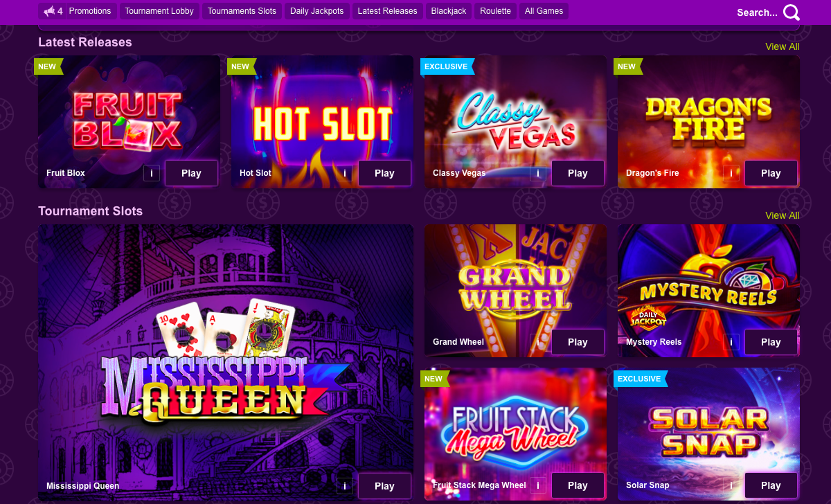The width and height of the screenshot is (831, 504).
Task: Play the Fruit Blox game
Action: [x=191, y=173]
